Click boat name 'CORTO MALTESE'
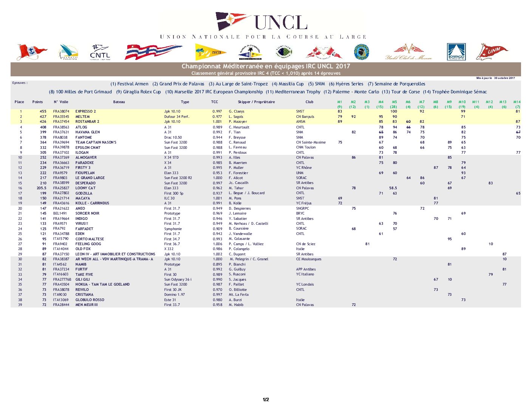The height and width of the screenshot is (411, 532). click(90, 239)
